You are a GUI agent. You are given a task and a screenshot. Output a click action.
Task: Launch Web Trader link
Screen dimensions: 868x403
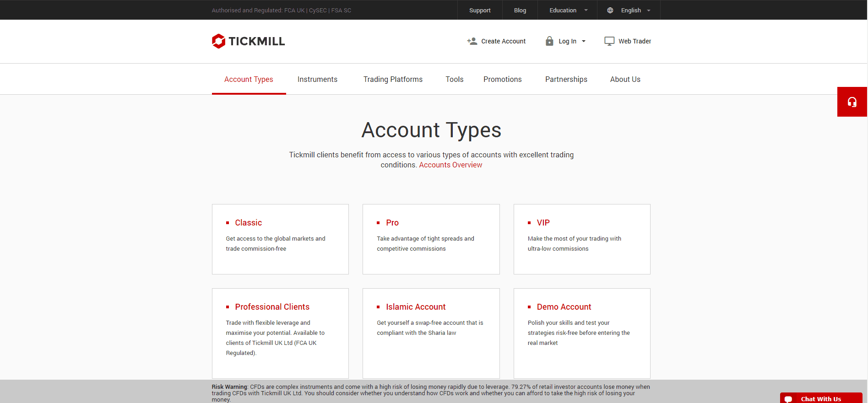pyautogui.click(x=635, y=41)
